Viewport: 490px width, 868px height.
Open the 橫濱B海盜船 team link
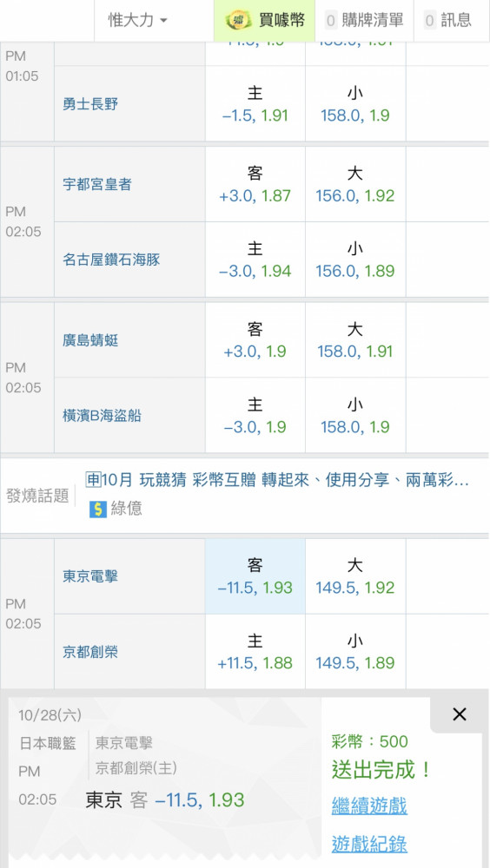pyautogui.click(x=102, y=416)
